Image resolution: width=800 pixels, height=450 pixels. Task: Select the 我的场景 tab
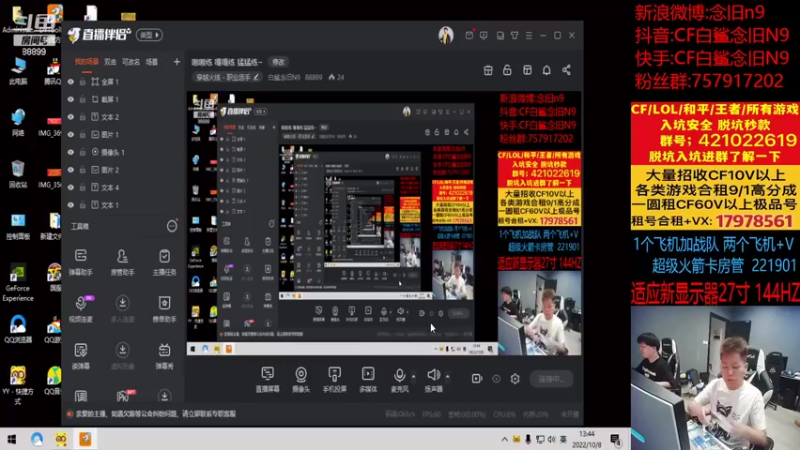(x=87, y=62)
